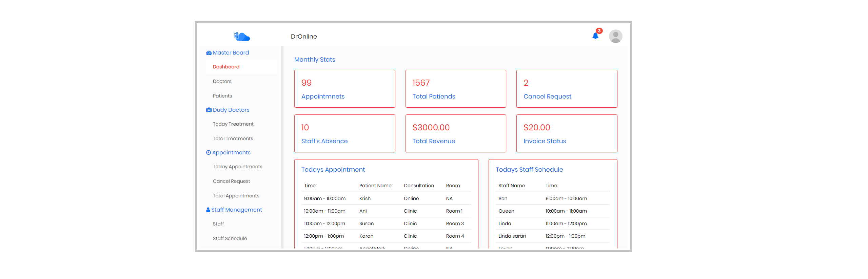
Task: Click the Consultation column header
Action: tap(419, 186)
